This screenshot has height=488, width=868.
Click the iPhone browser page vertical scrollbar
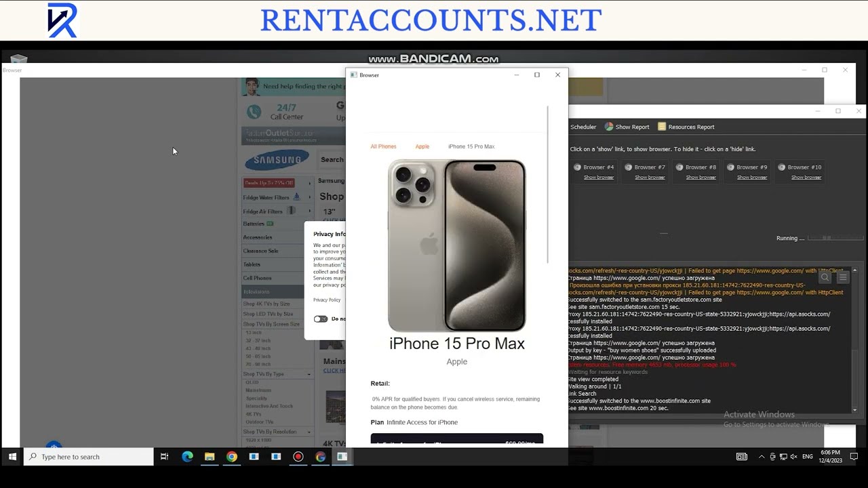(x=547, y=184)
